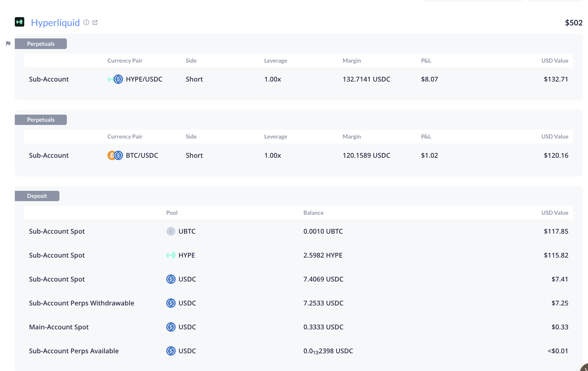Click the BTC/USDC pair label

[142, 155]
